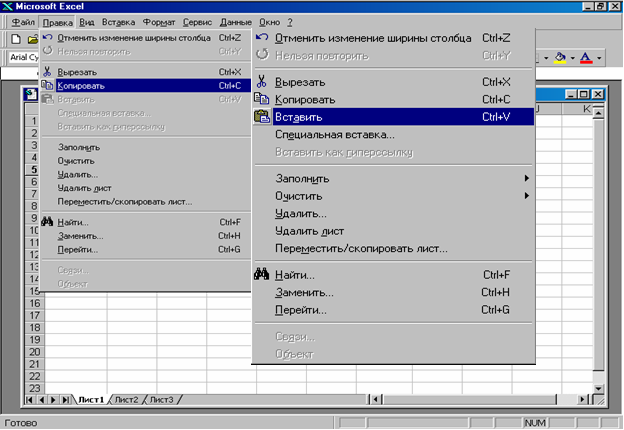Choose Очистить in the smaller menu
624x430 pixels.
[x=146, y=161]
